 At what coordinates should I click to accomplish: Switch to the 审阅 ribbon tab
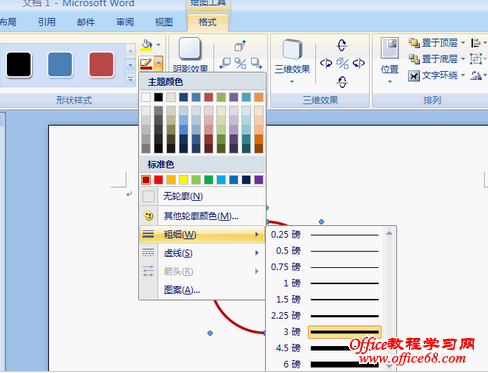click(x=125, y=22)
